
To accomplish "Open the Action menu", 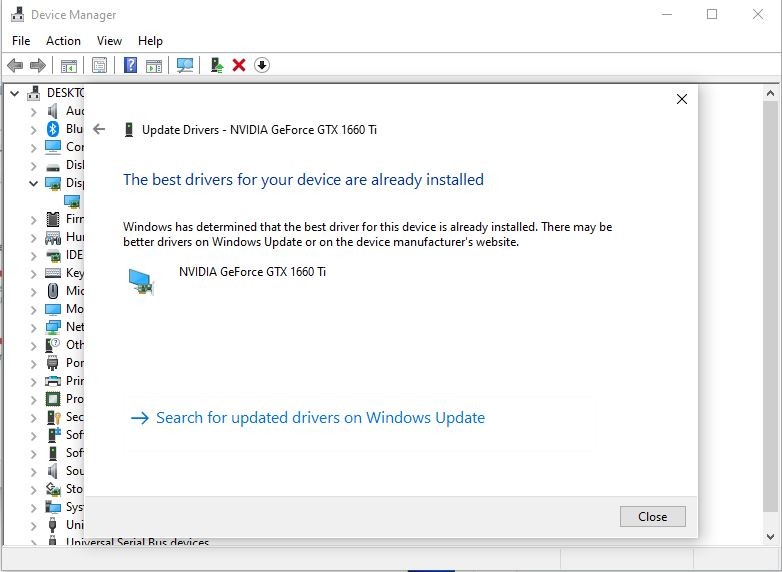I will point(63,41).
